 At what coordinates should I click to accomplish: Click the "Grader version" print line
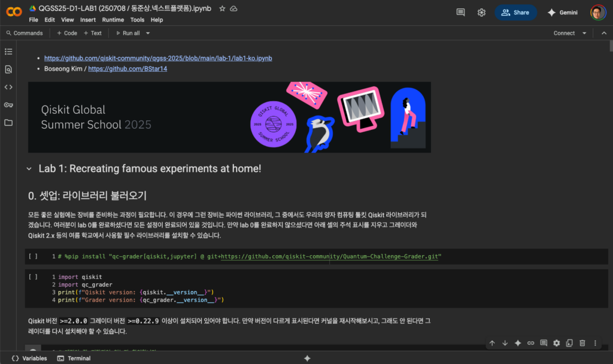coord(141,300)
